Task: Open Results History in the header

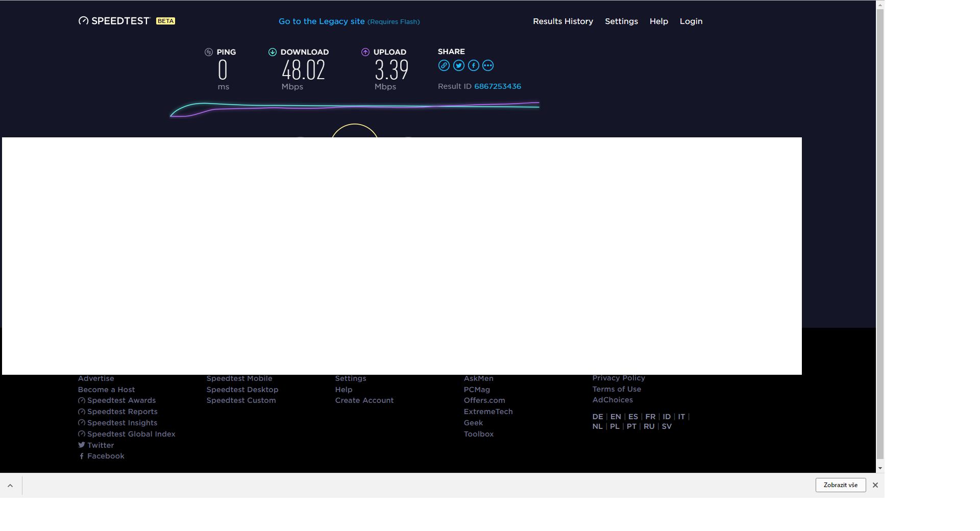Action: (x=563, y=21)
